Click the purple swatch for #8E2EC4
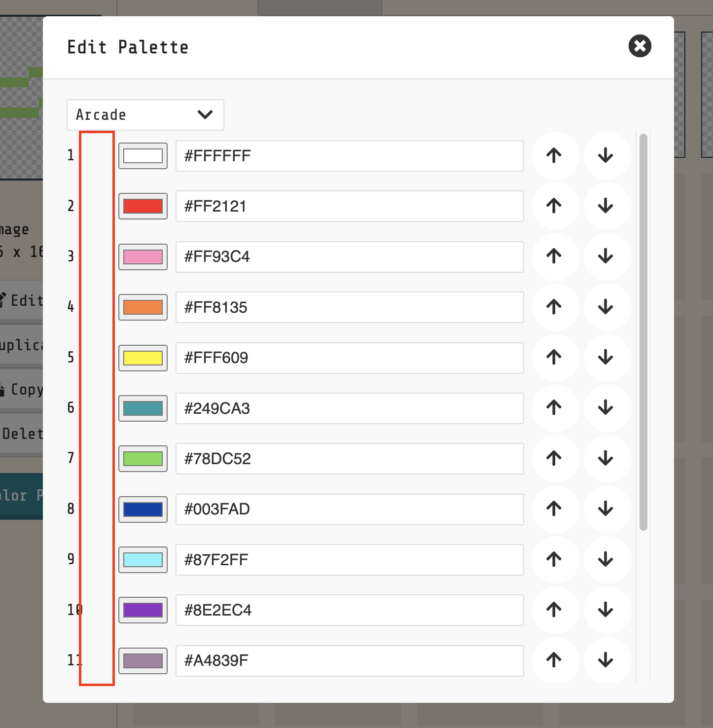The height and width of the screenshot is (728, 713). point(143,610)
